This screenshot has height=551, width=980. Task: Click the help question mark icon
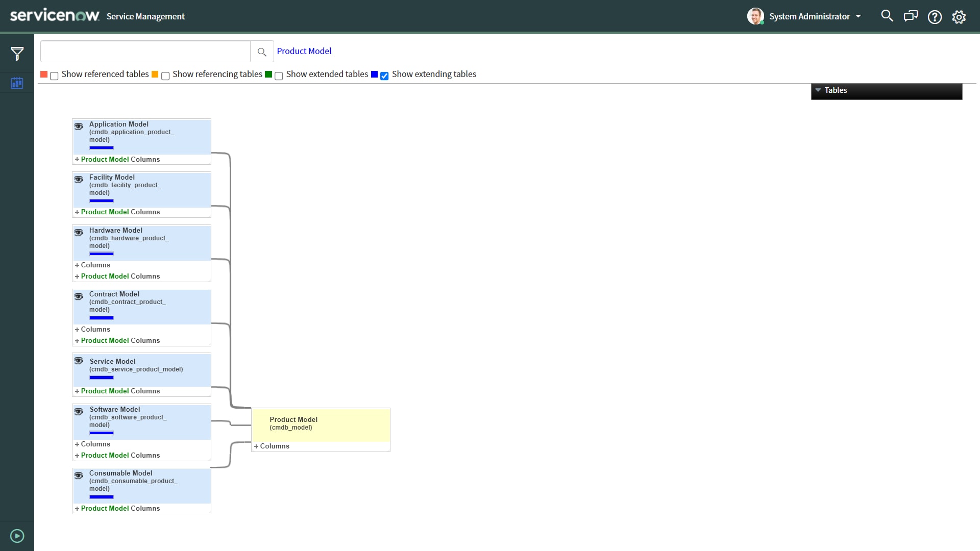[x=935, y=17]
